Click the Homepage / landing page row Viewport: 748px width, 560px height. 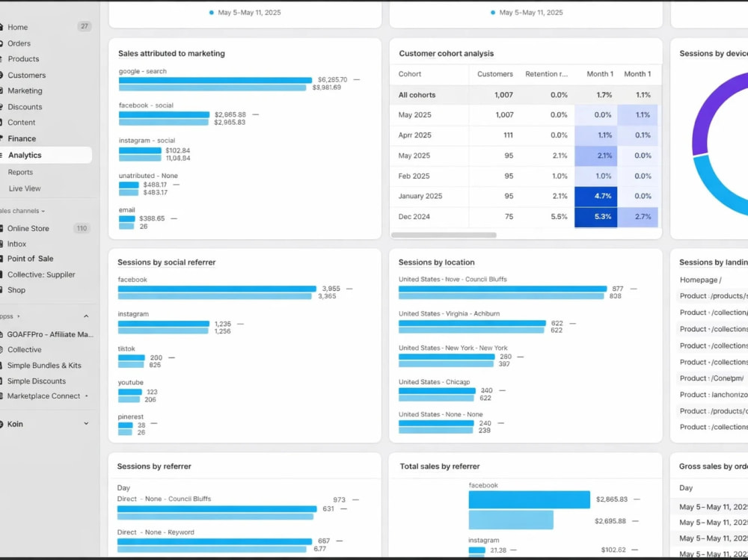tap(700, 280)
